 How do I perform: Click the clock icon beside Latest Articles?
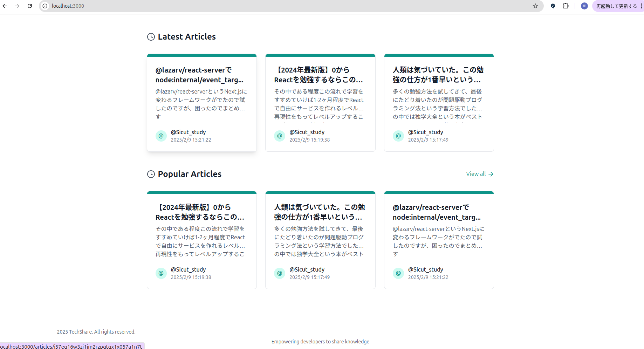tap(151, 37)
